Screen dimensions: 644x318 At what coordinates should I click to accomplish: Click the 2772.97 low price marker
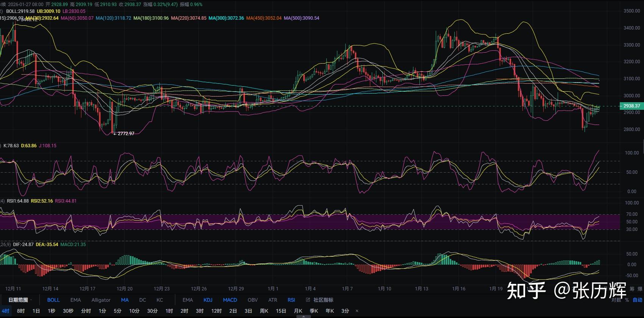point(126,134)
